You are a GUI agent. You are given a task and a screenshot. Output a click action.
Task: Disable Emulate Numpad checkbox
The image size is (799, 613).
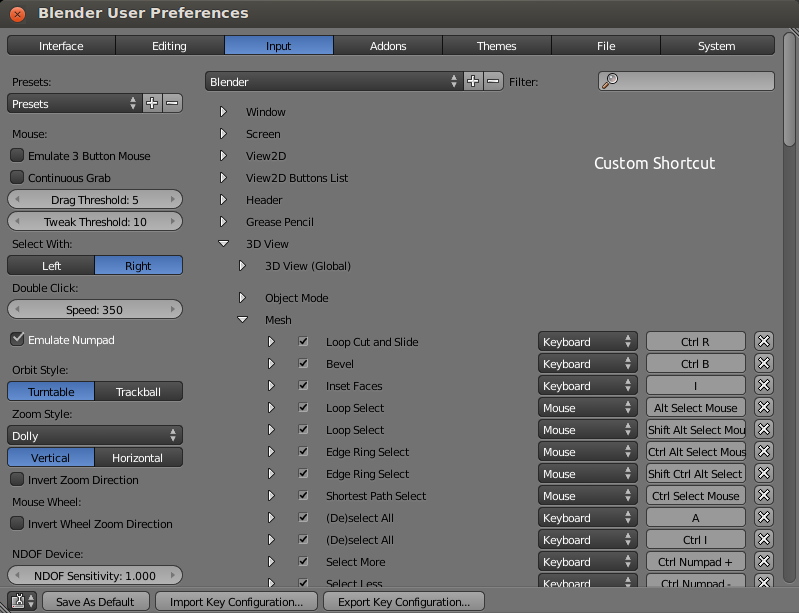pyautogui.click(x=17, y=339)
